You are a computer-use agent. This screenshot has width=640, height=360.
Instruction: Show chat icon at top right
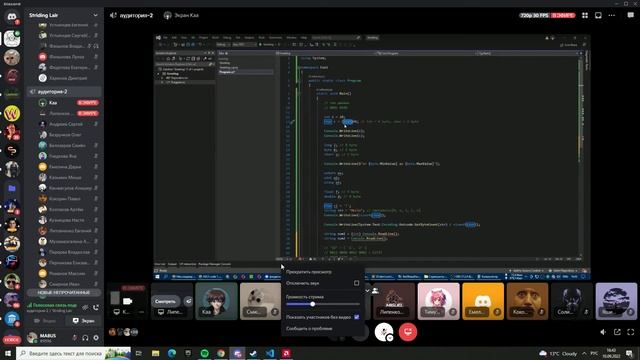click(631, 15)
